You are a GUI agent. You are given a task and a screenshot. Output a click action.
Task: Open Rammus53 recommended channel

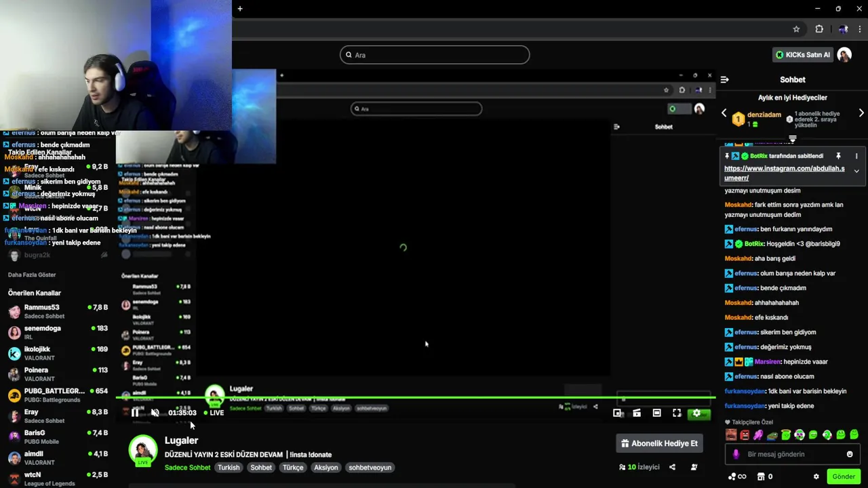58,311
